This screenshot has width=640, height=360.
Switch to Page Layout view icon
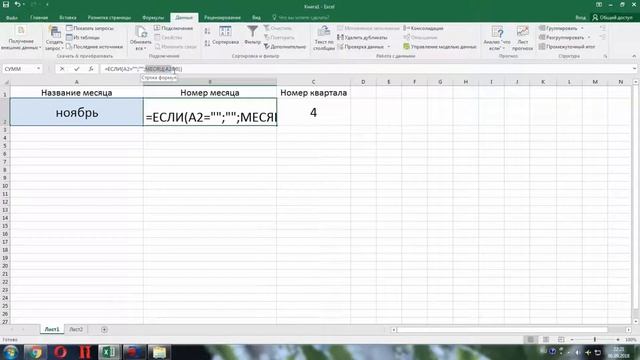click(546, 340)
